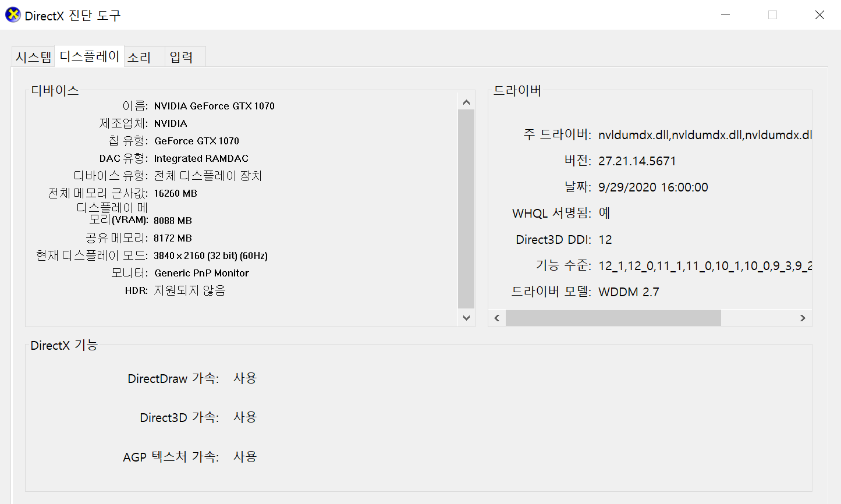
Task: Minimize the DirectX 진단 도구 window
Action: click(x=726, y=15)
